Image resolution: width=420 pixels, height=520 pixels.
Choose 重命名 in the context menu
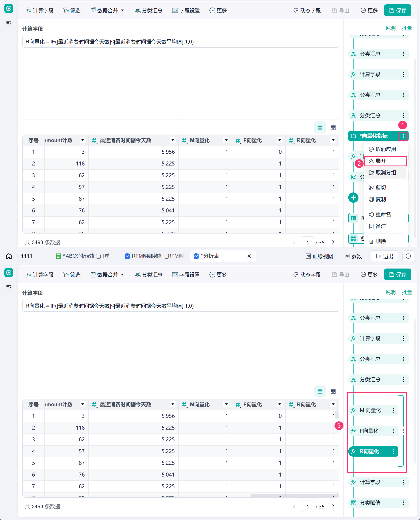(x=380, y=214)
